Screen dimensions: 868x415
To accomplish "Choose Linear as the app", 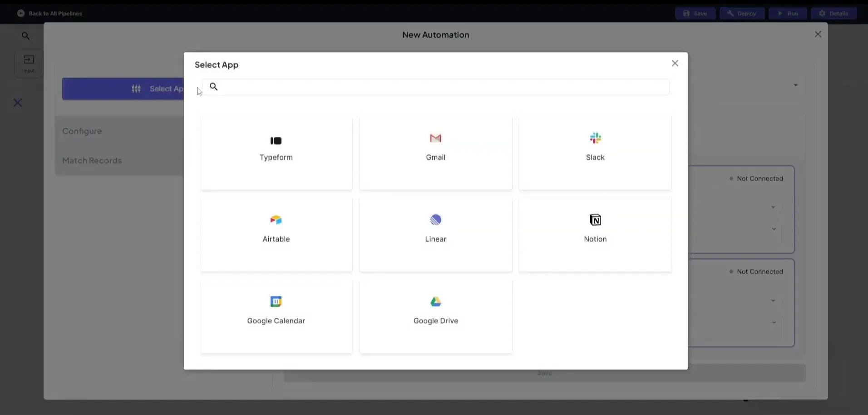I will click(435, 234).
